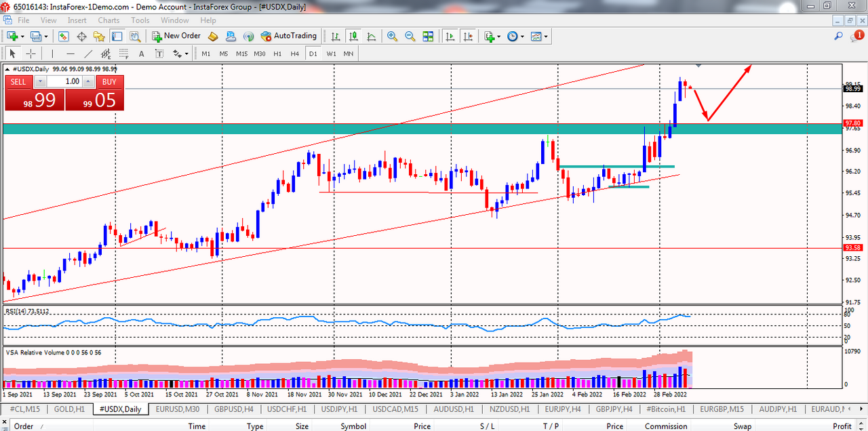The image size is (868, 431).
Task: Open the Indicators list dropdown
Action: tap(492, 36)
